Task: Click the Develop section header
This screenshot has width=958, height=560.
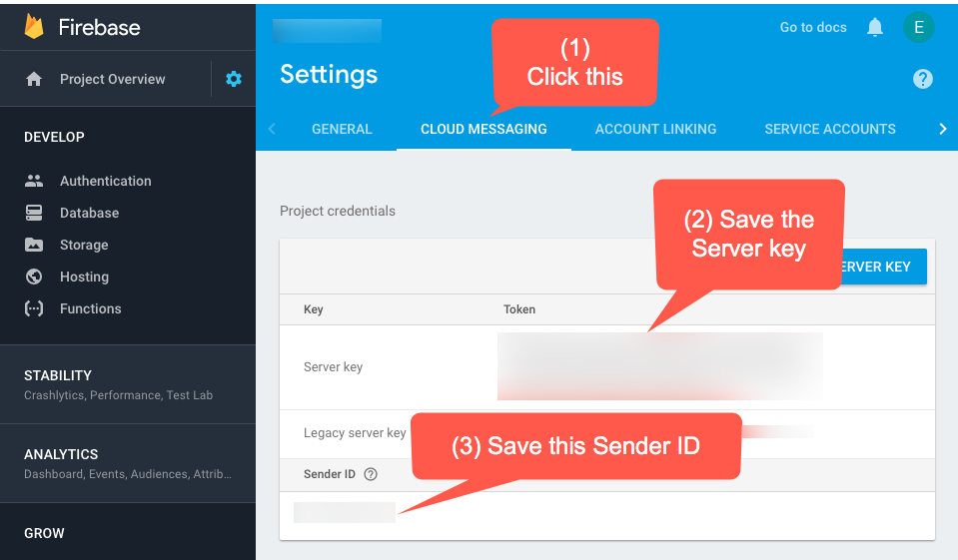Action: 54,137
